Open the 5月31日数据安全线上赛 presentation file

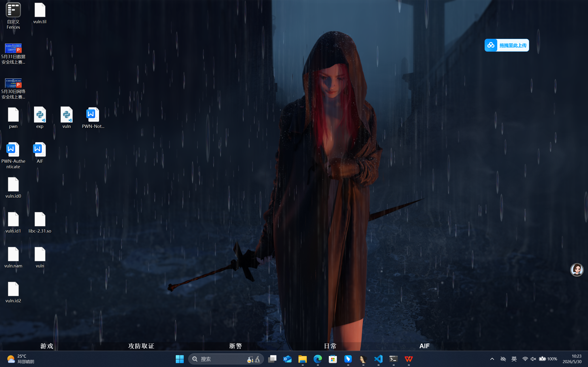(x=13, y=54)
